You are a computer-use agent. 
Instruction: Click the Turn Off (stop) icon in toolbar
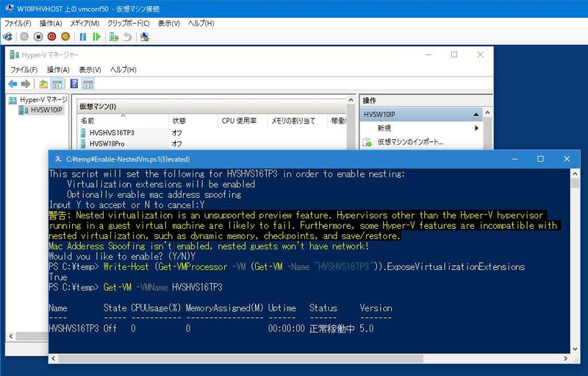coord(38,37)
